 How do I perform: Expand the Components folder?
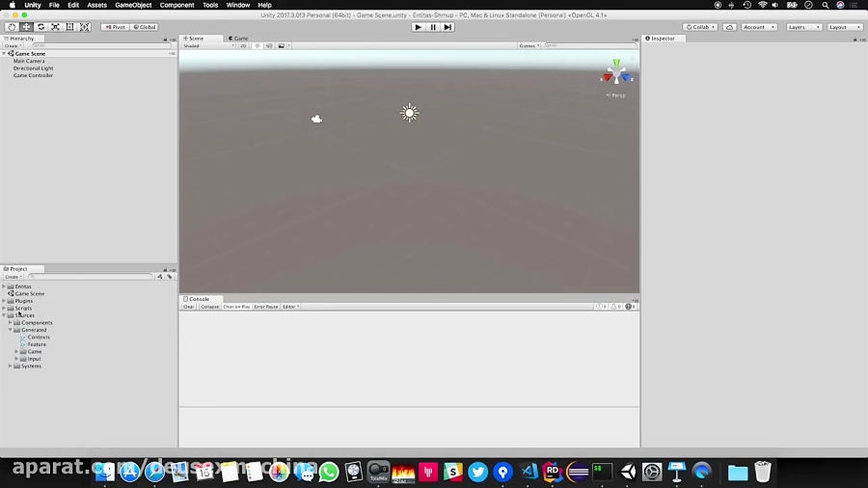tap(10, 322)
